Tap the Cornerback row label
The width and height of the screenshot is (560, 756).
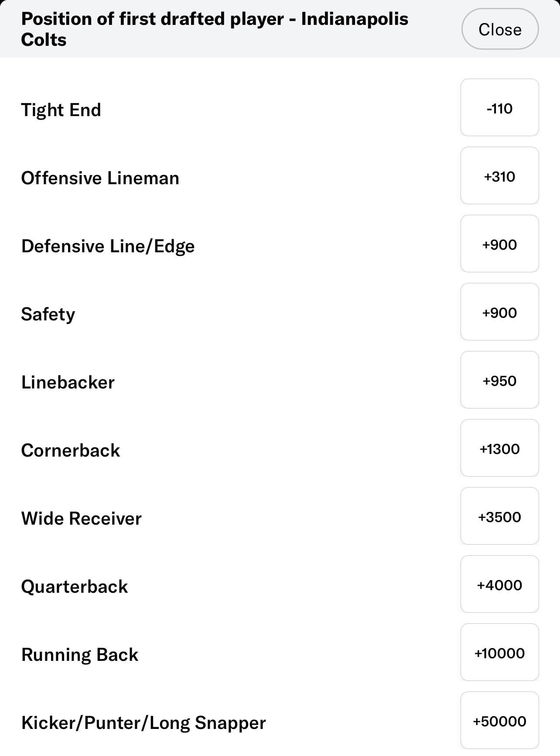pyautogui.click(x=70, y=450)
